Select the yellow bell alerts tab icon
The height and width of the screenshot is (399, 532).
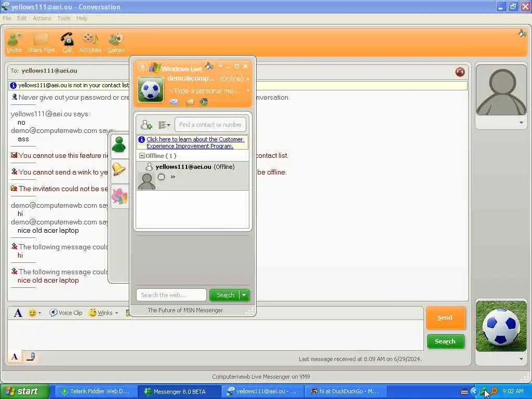coord(119,169)
